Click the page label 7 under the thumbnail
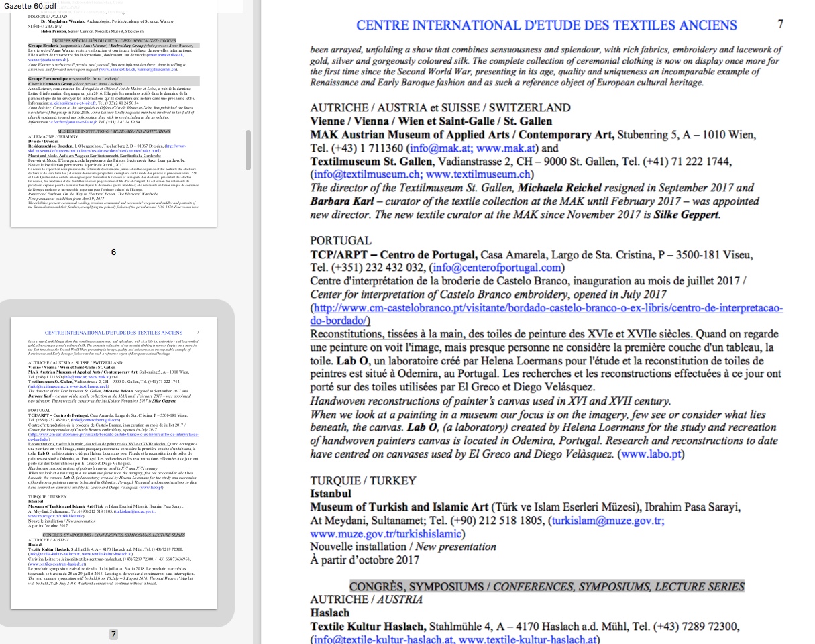Image resolution: width=815 pixels, height=644 pixels. pos(113,635)
